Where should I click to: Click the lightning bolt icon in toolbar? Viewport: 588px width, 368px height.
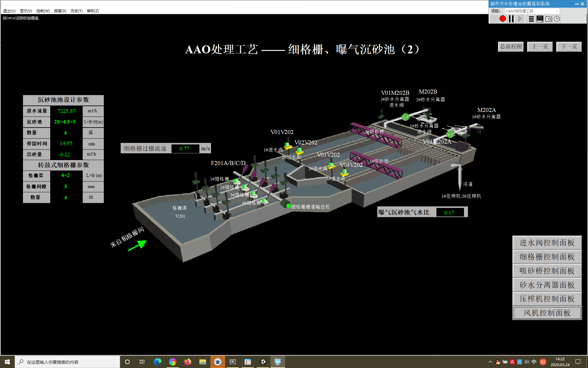click(494, 19)
